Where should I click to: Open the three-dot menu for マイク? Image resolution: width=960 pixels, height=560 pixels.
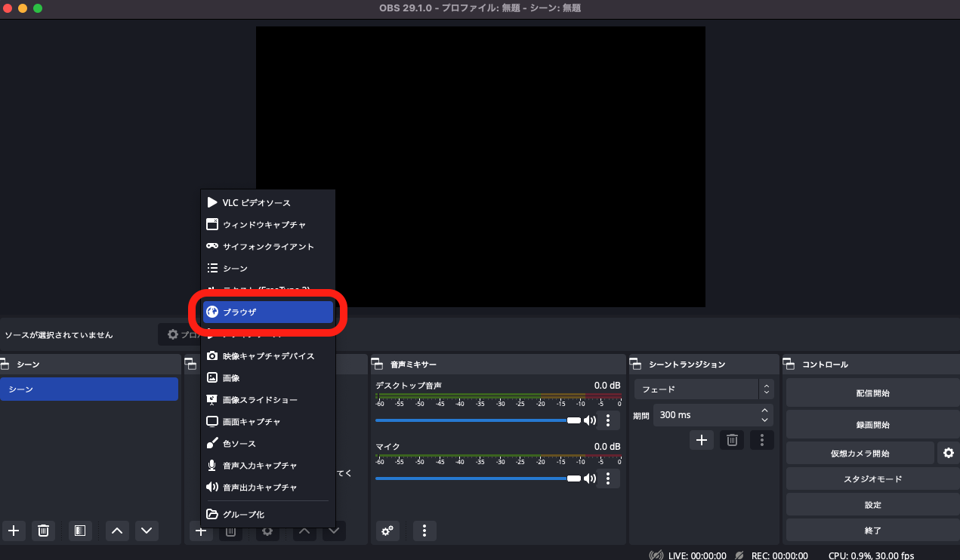[x=608, y=478]
